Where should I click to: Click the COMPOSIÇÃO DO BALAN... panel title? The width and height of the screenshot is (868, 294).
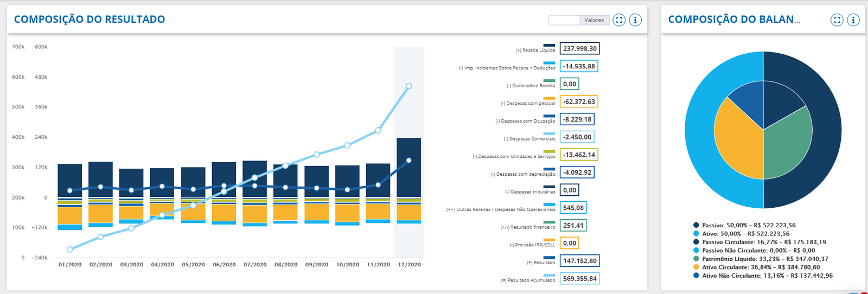735,20
